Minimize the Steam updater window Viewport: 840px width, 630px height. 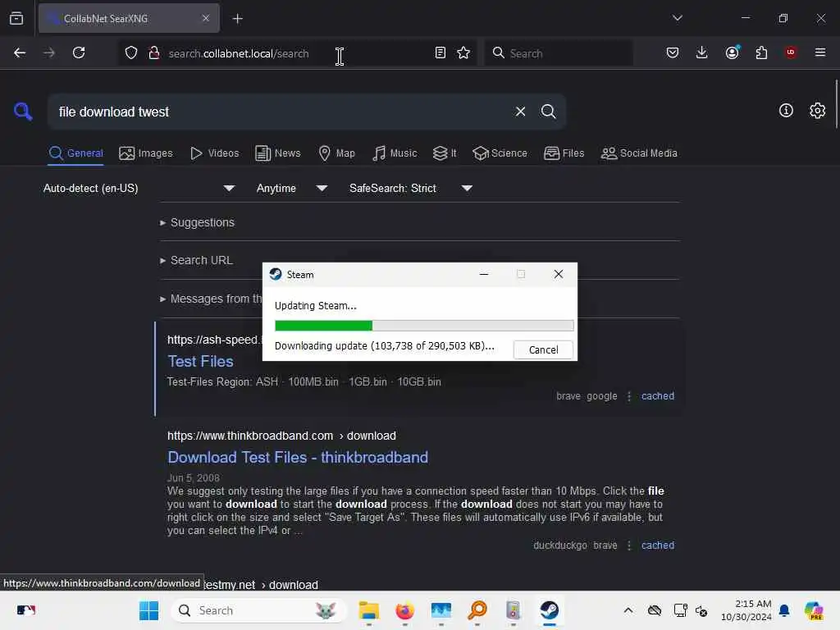[x=484, y=274]
